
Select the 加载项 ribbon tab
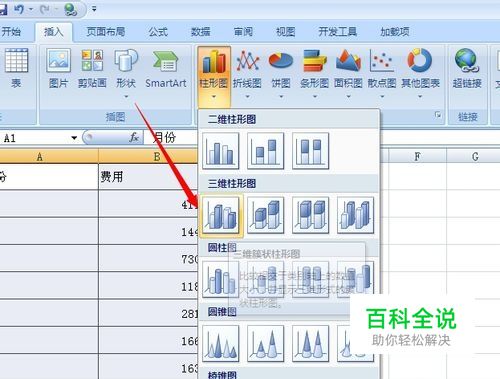point(395,32)
